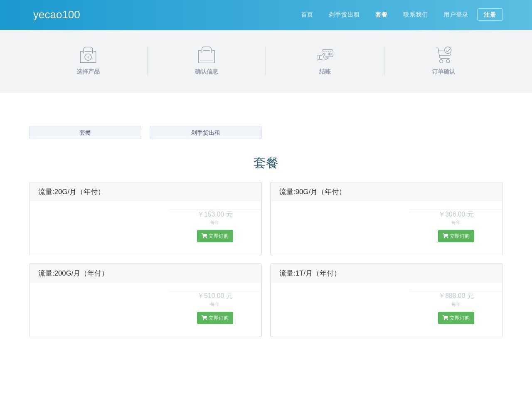Select the 确认信息 step label
This screenshot has height=399, width=532.
coord(207,71)
